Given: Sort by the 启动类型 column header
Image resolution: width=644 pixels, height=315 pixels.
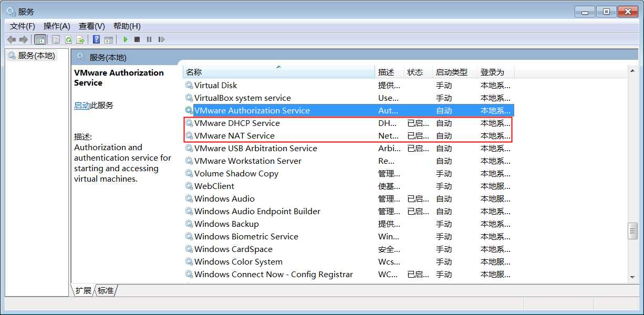Looking at the screenshot, I should click(x=455, y=72).
